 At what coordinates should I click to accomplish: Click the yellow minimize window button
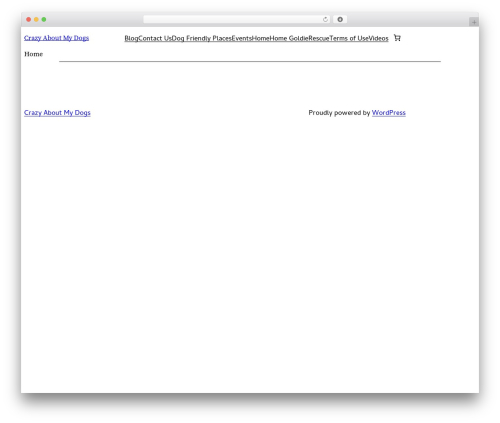(x=36, y=20)
